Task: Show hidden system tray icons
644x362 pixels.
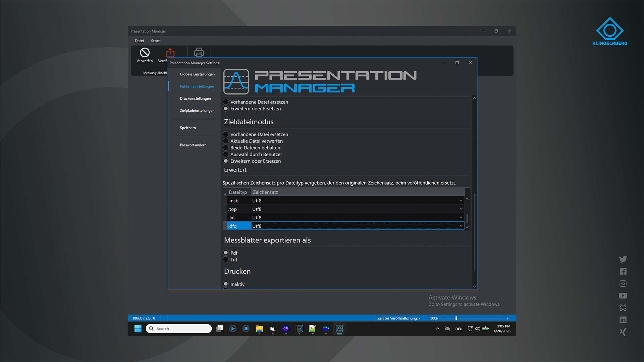Action: click(x=437, y=328)
